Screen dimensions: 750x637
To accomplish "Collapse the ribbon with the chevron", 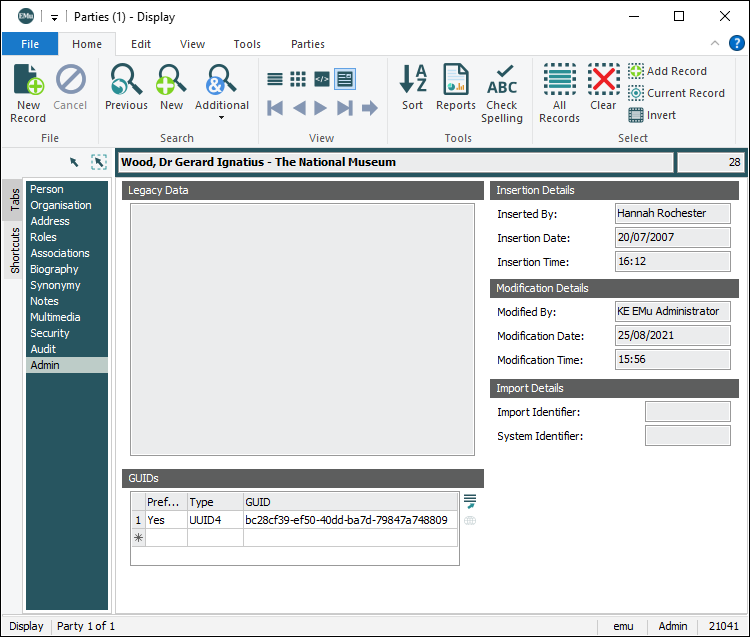I will click(714, 44).
